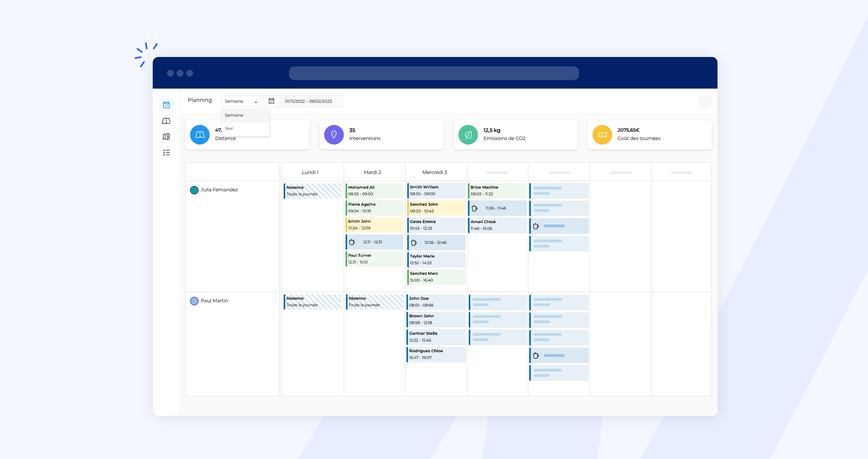Select the Julia Fernandez row name
This screenshot has height=459, width=868.
[219, 190]
